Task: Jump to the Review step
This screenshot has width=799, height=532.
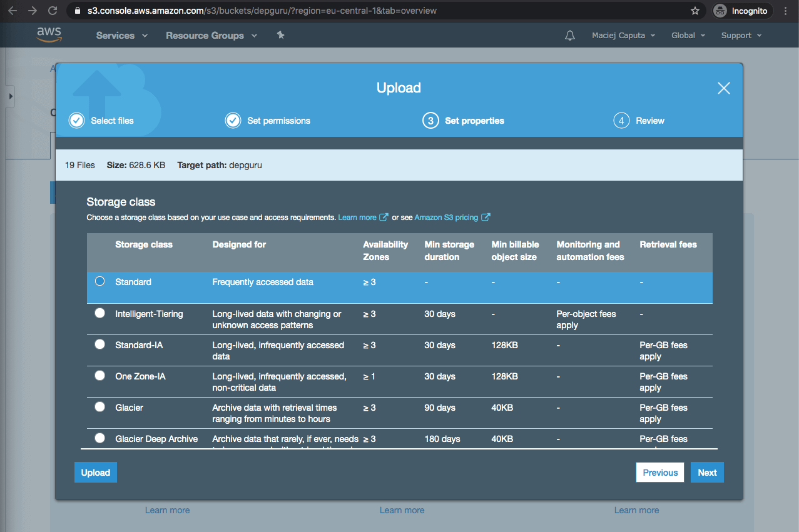Action: click(x=639, y=121)
